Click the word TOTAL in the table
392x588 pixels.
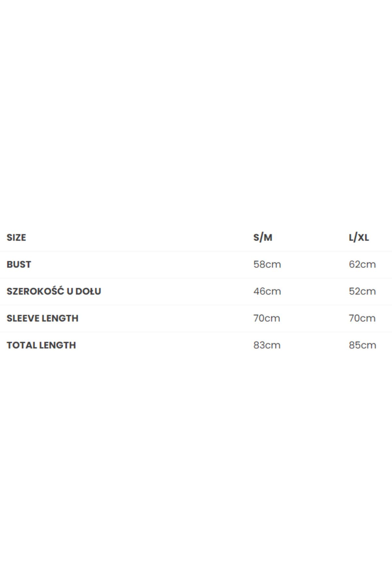pyautogui.click(x=22, y=345)
